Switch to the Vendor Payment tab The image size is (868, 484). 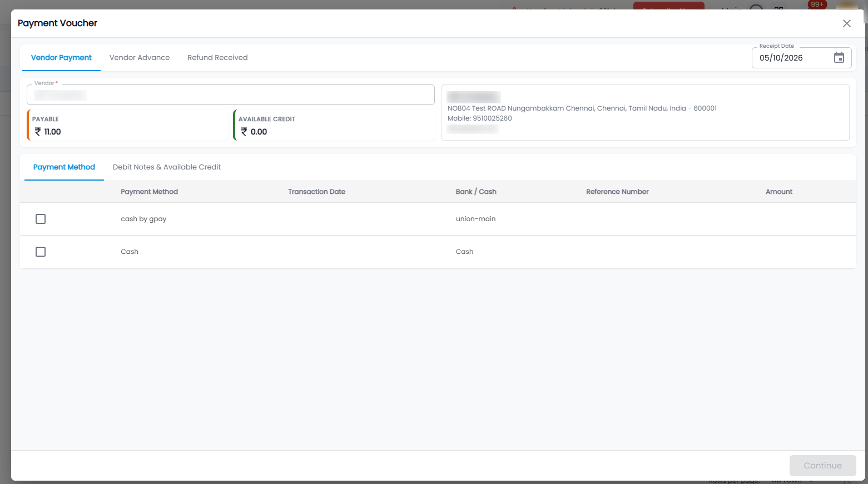tap(61, 58)
